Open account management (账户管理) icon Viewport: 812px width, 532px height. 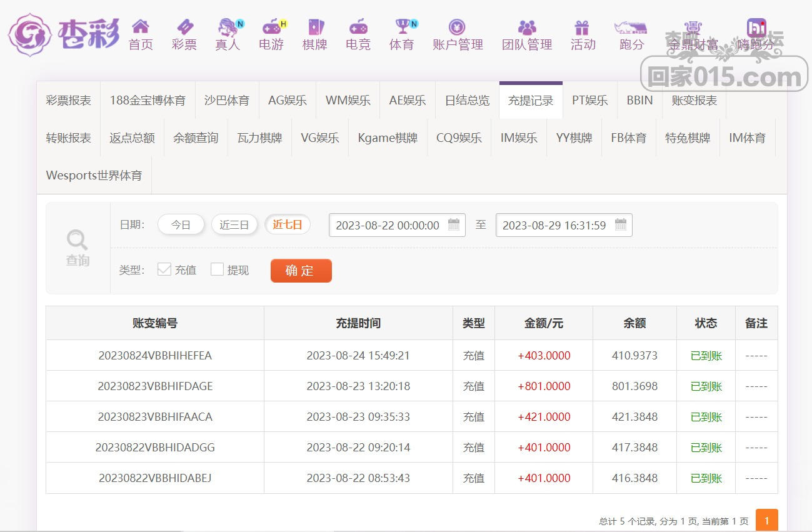coord(458,27)
